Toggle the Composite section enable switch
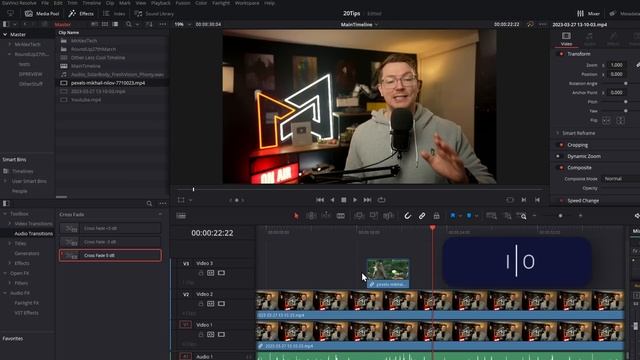 561,168
